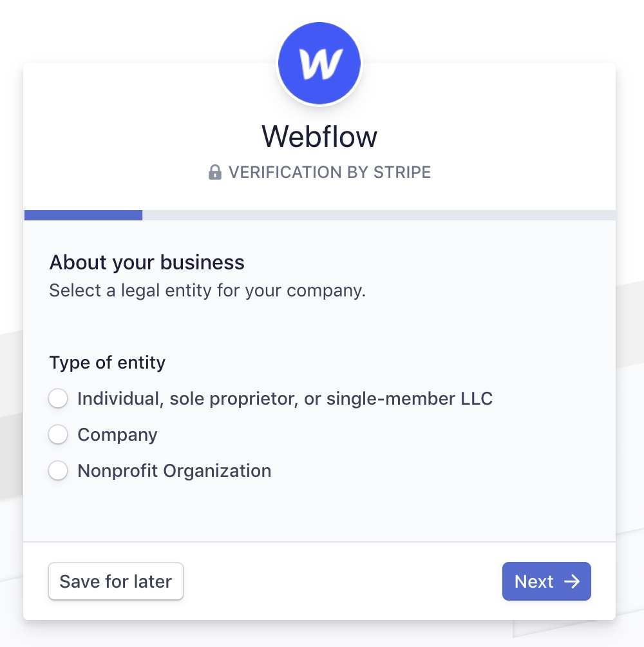
Task: Click the Webflow logo icon
Action: [319, 63]
